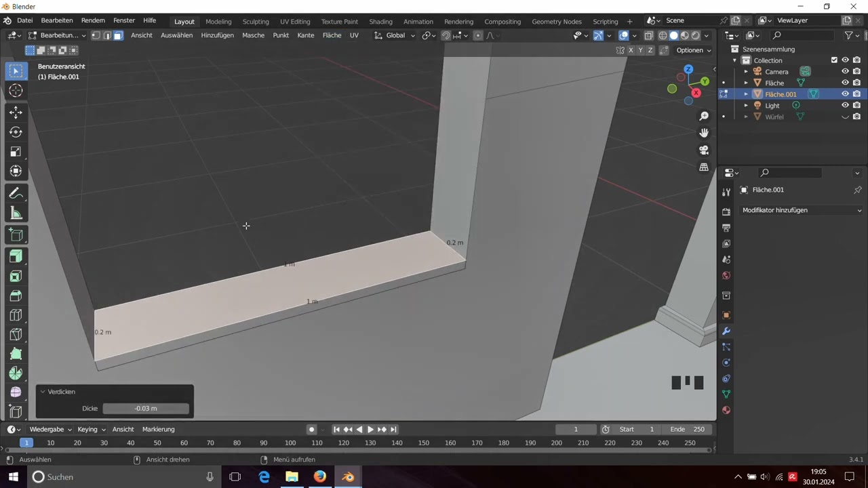Viewport: 868px width, 488px height.
Task: Activate the Extrude Region tool
Action: pyautogui.click(x=16, y=256)
